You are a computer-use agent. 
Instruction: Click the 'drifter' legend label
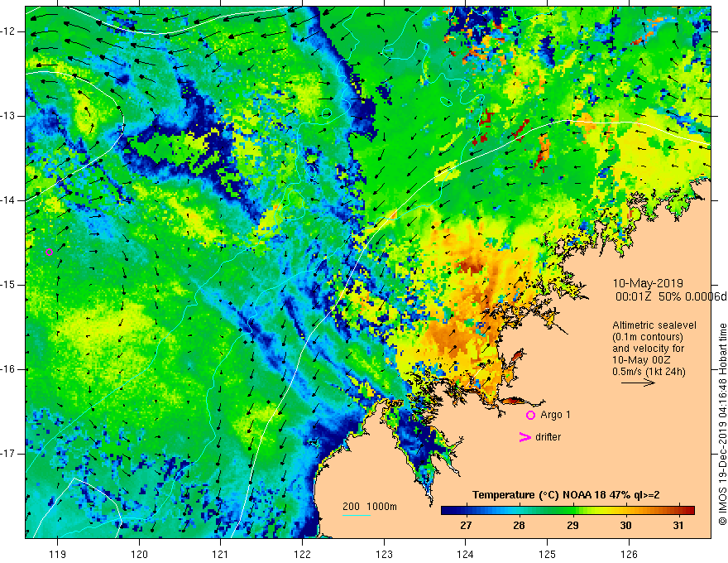(548, 437)
